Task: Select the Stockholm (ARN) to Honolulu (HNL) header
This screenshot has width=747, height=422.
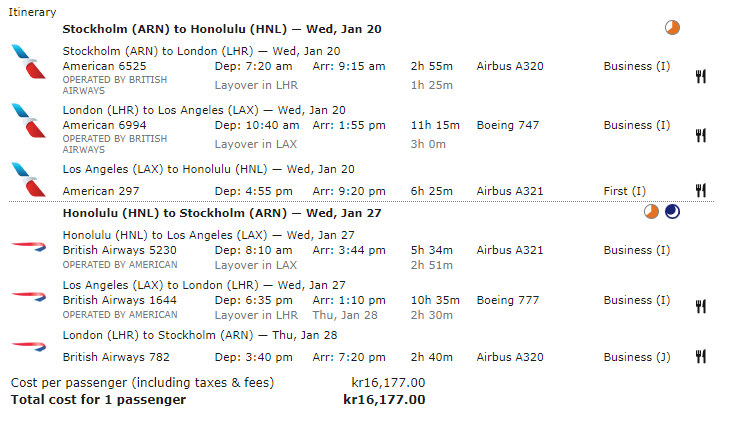Action: coord(221,30)
